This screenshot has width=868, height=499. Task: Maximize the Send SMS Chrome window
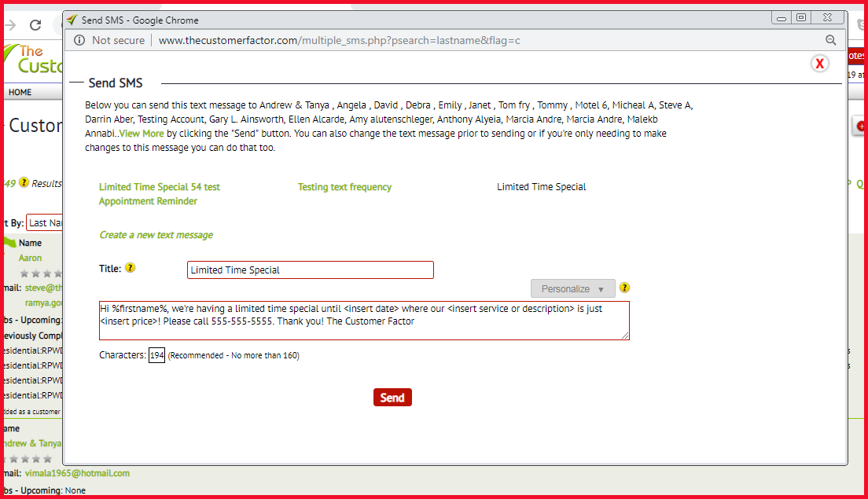click(x=801, y=18)
